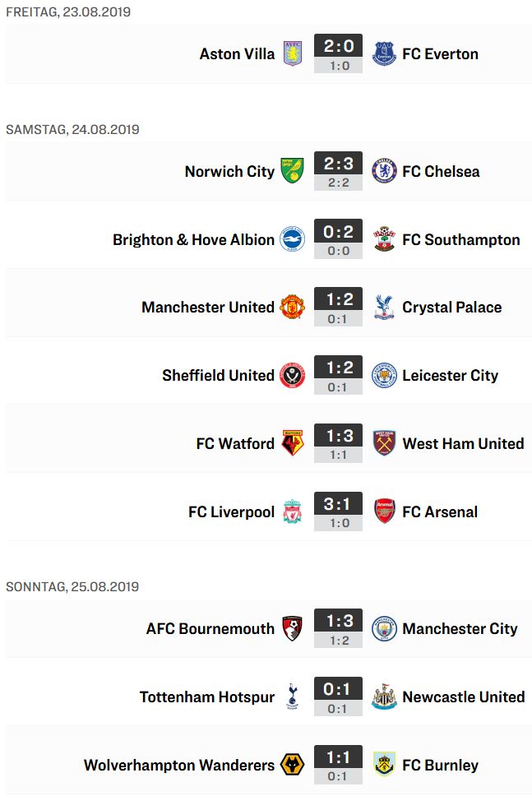Open the Brighton & Hove Albion team link

pyautogui.click(x=193, y=239)
